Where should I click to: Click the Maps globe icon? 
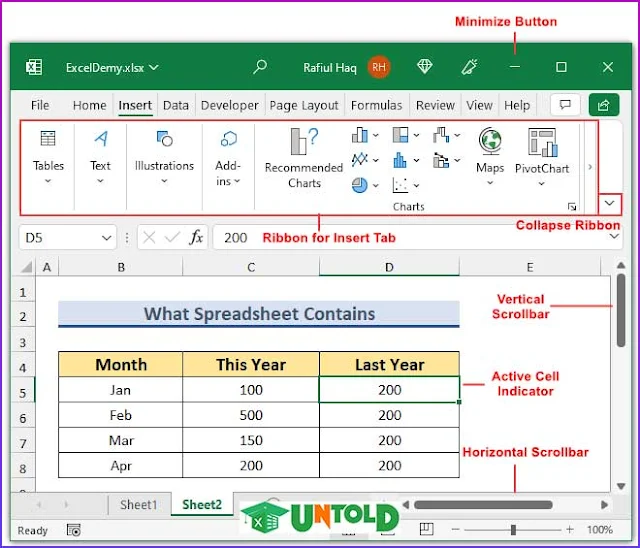tap(490, 141)
